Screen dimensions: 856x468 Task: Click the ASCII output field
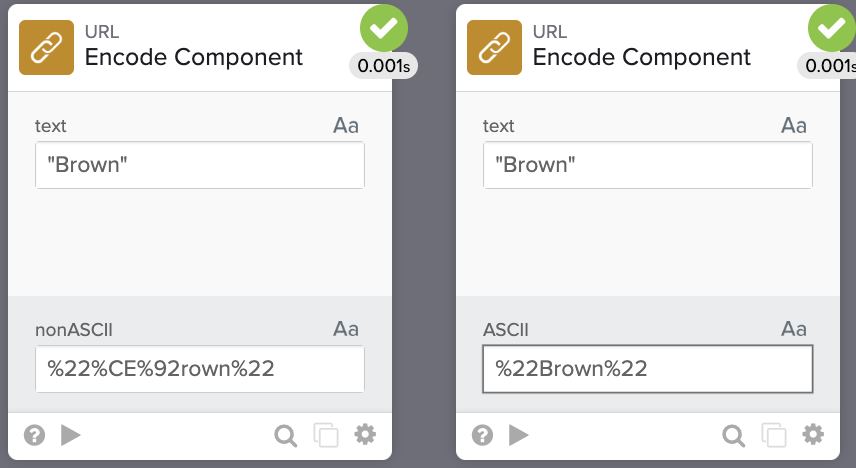point(647,369)
